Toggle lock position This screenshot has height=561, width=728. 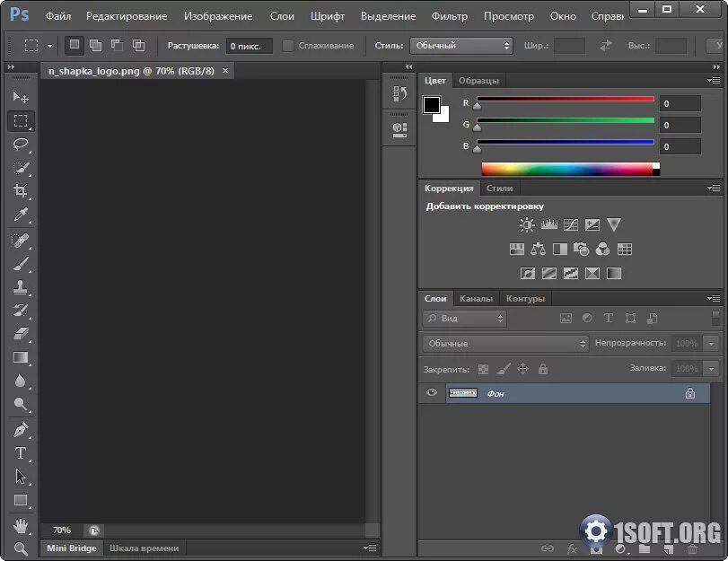(x=522, y=369)
